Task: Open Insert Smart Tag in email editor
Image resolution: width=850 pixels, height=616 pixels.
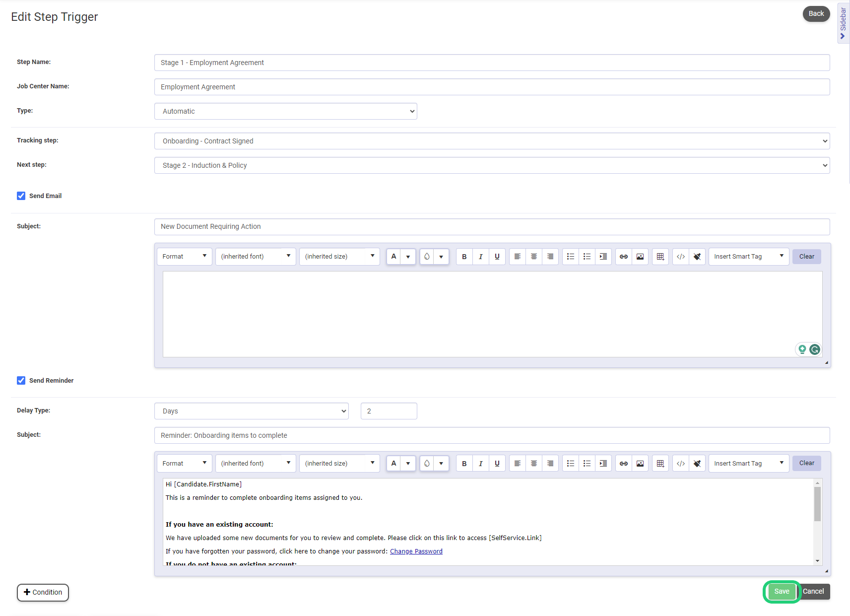Action: [748, 257]
